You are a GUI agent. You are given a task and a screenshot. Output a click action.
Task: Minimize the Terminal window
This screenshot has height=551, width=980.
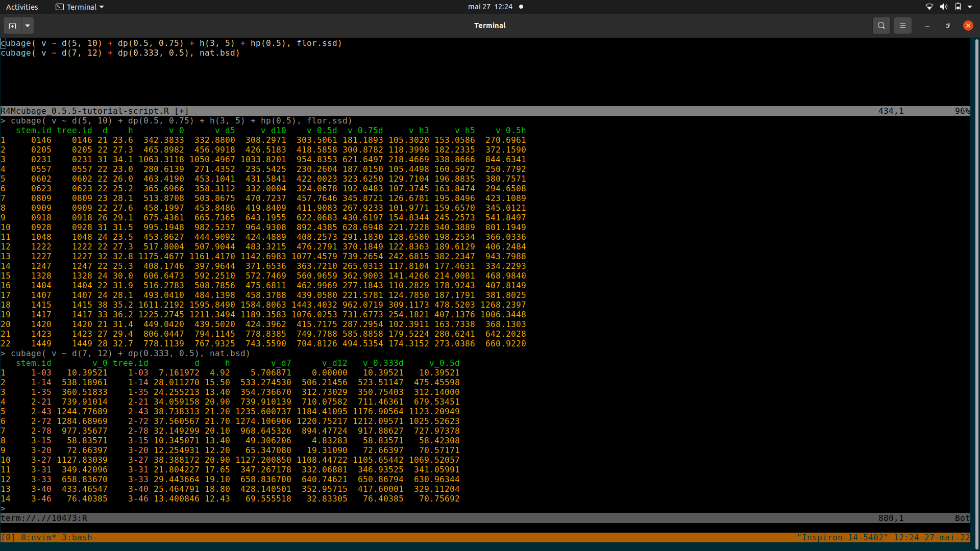click(927, 26)
